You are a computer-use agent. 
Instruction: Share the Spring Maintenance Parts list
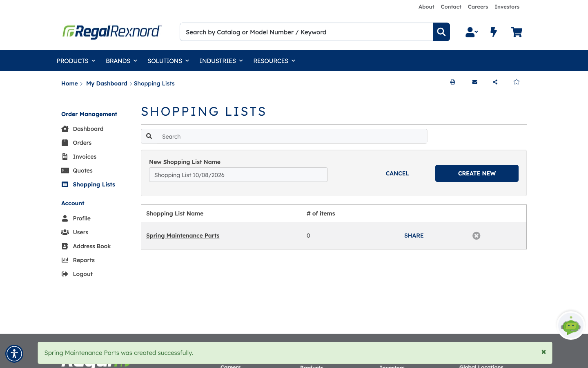pyautogui.click(x=414, y=236)
